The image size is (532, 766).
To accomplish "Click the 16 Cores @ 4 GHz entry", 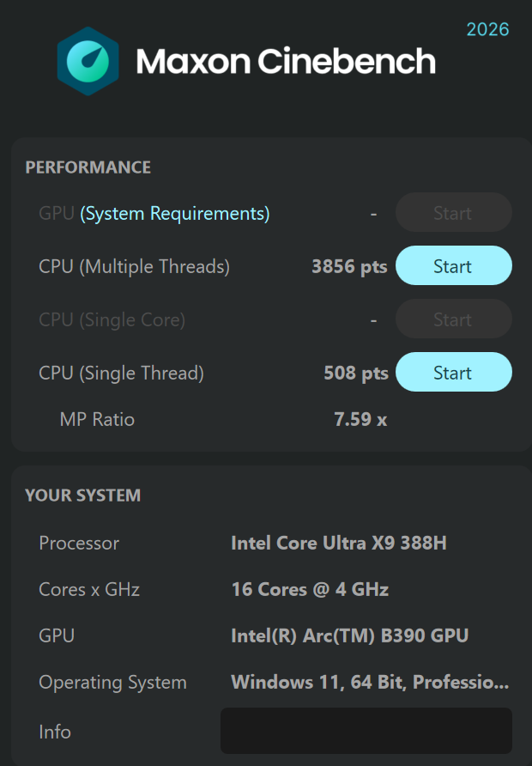I will (x=310, y=589).
